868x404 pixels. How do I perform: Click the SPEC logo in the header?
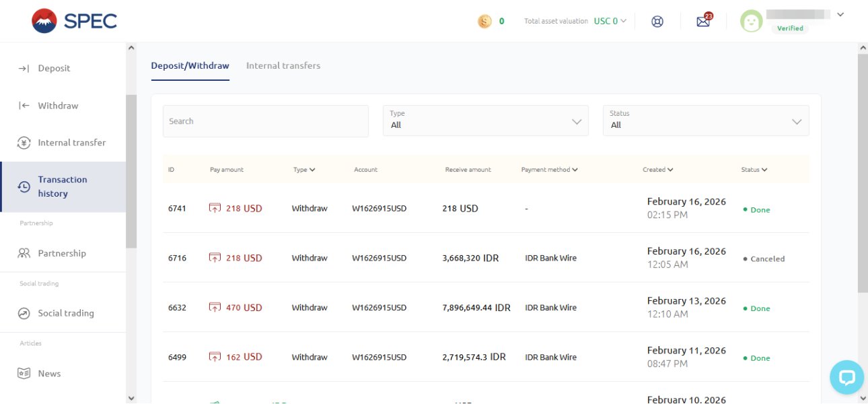tap(74, 21)
